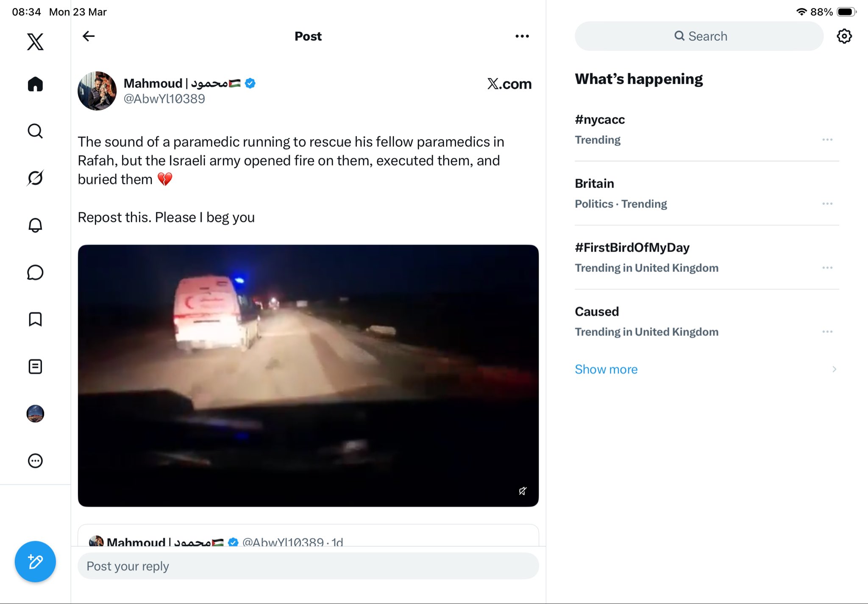Open the Notifications bell
The height and width of the screenshot is (604, 868).
coord(35,225)
